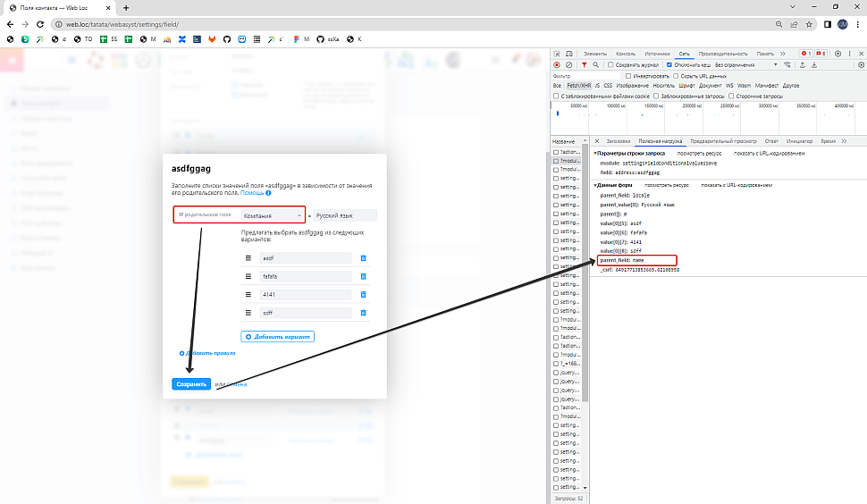The height and width of the screenshot is (504, 867).
Task: Toggle the DevTools network filter funnel icon
Action: (x=584, y=65)
